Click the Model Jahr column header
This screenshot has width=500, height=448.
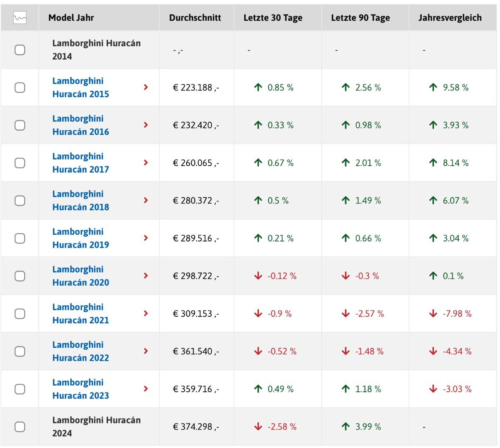point(71,18)
